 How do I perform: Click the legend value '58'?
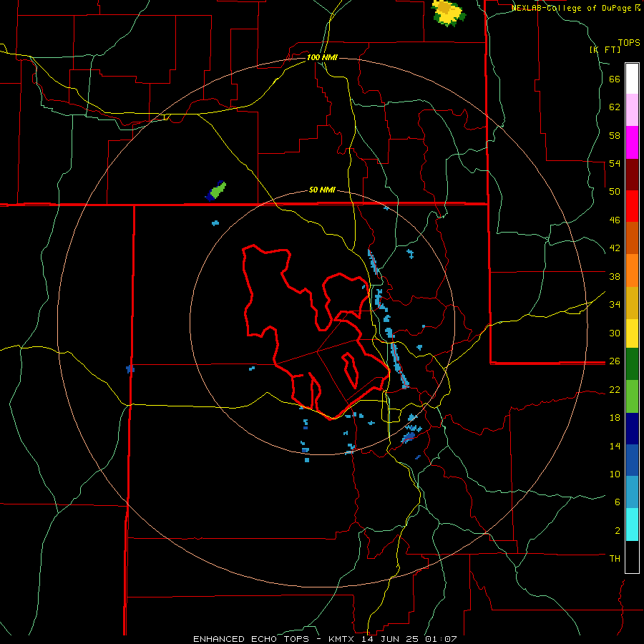pyautogui.click(x=615, y=135)
